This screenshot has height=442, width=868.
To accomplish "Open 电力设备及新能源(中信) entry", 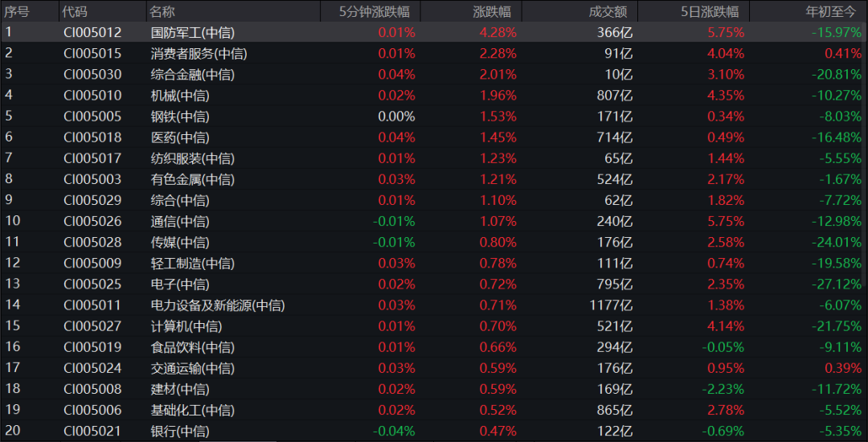I will click(218, 305).
